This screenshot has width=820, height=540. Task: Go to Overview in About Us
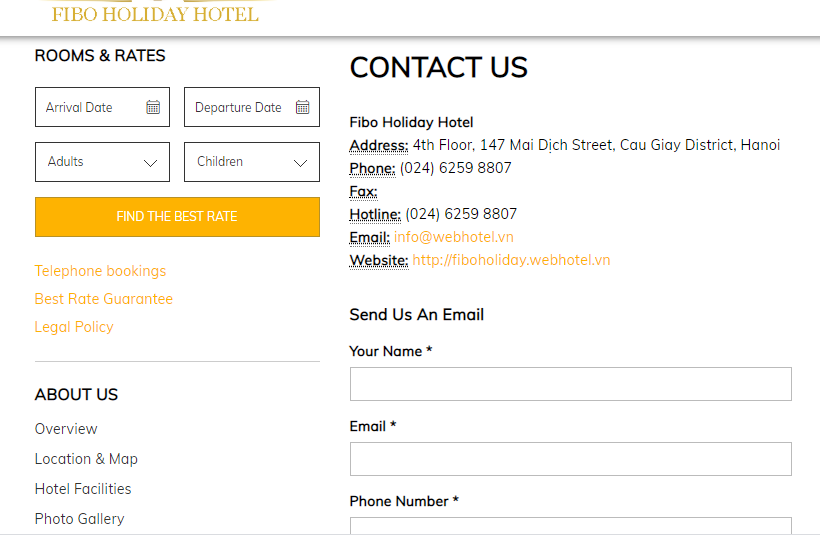pyautogui.click(x=66, y=429)
